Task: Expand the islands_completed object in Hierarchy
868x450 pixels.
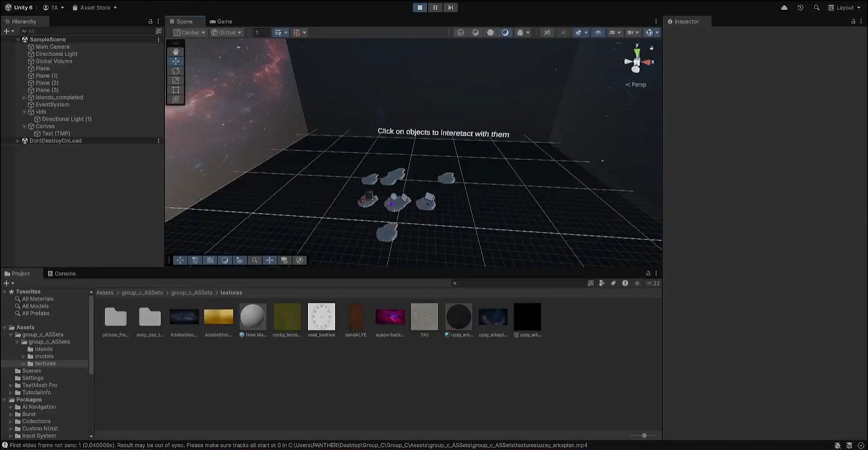Action: 24,98
